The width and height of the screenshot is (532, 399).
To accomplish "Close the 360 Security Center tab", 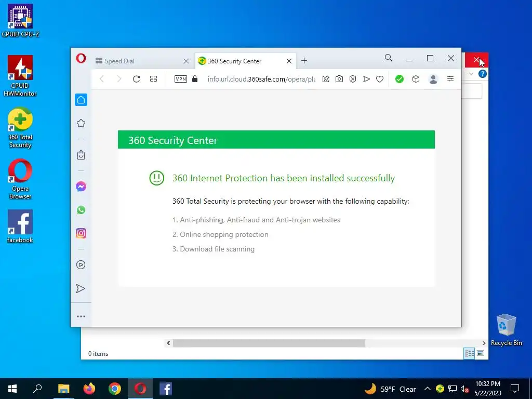I will [289, 61].
